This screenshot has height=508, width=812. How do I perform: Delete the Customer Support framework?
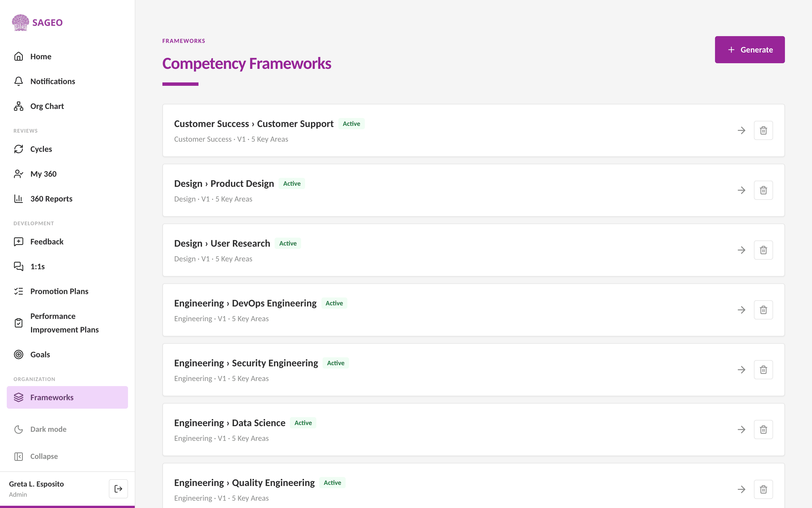(763, 130)
